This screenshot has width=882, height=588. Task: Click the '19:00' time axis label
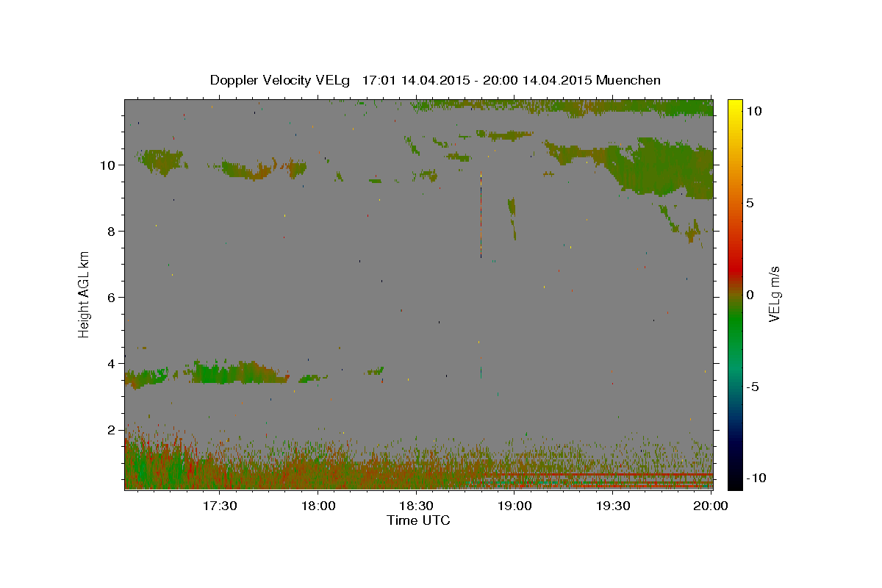514,506
